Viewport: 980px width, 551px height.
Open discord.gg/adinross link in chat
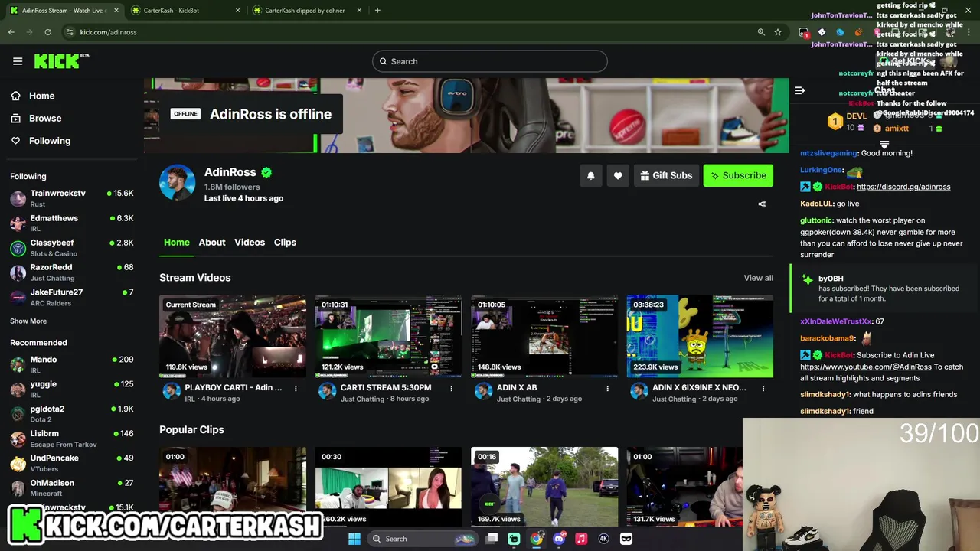[903, 187]
